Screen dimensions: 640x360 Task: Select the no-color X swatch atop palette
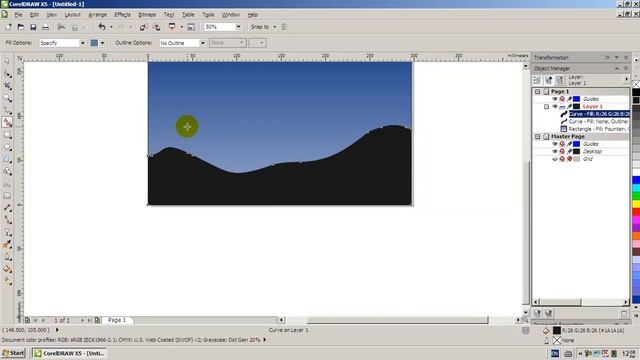636,84
